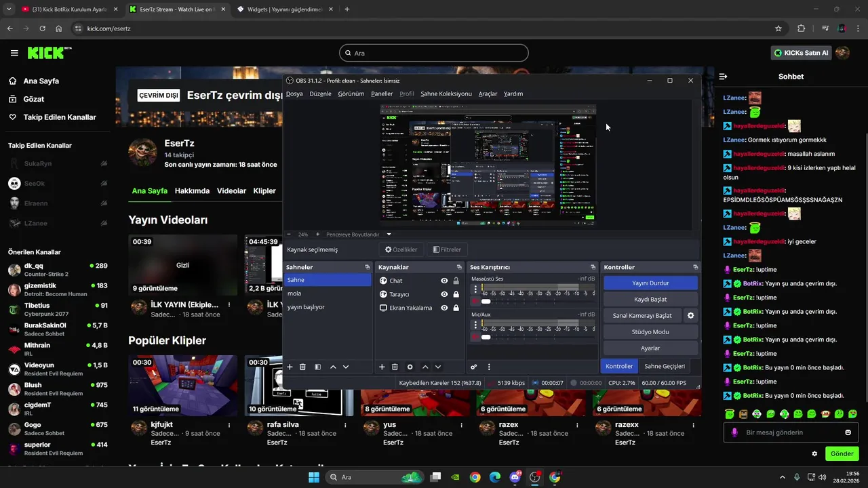Toggle lock on Chat source
Screen dimensions: 868x488
(x=456, y=281)
